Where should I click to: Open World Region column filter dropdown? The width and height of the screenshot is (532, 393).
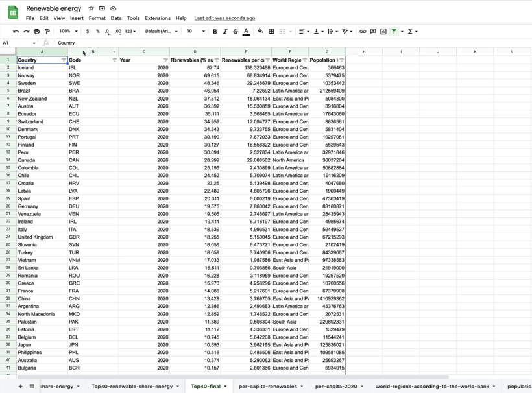tap(305, 60)
